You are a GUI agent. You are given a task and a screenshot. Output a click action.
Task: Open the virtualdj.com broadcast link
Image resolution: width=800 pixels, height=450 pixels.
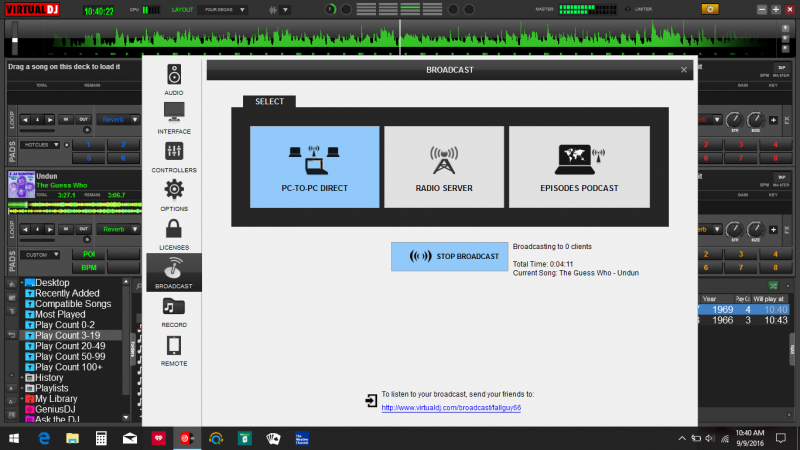tap(451, 408)
